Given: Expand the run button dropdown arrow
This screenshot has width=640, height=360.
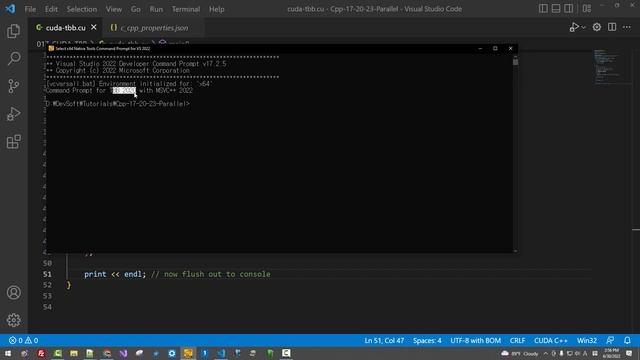Looking at the screenshot, I should pyautogui.click(x=583, y=27).
